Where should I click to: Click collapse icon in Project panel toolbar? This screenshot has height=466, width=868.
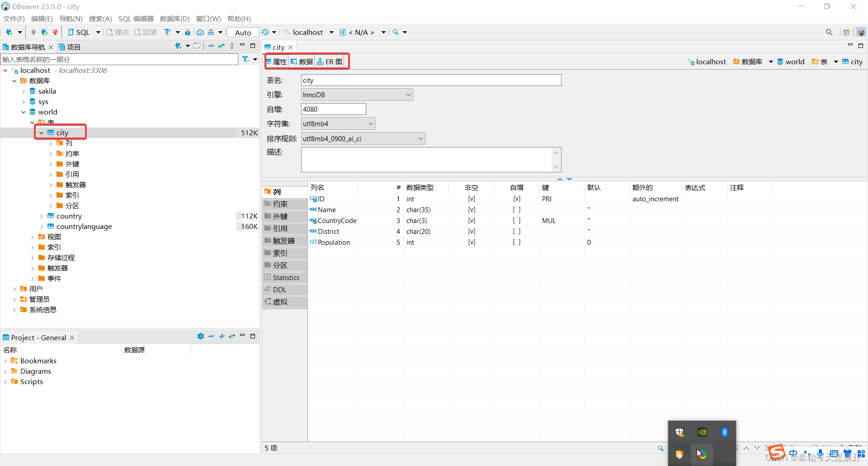pos(211,336)
